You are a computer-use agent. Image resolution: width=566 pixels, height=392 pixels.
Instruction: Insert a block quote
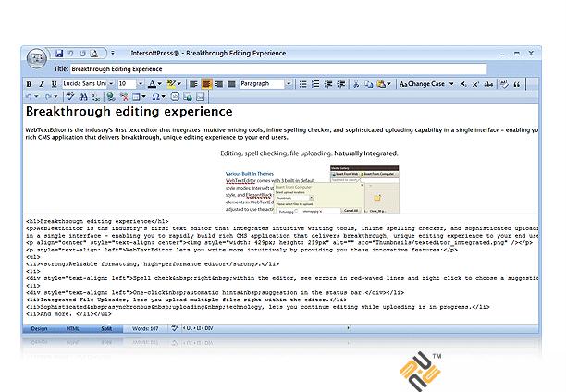coord(517,84)
